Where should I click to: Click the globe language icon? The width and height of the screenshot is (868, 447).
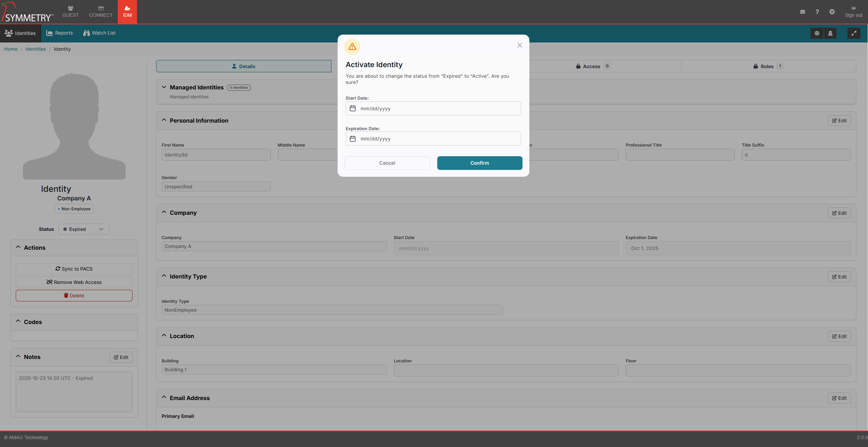(817, 33)
